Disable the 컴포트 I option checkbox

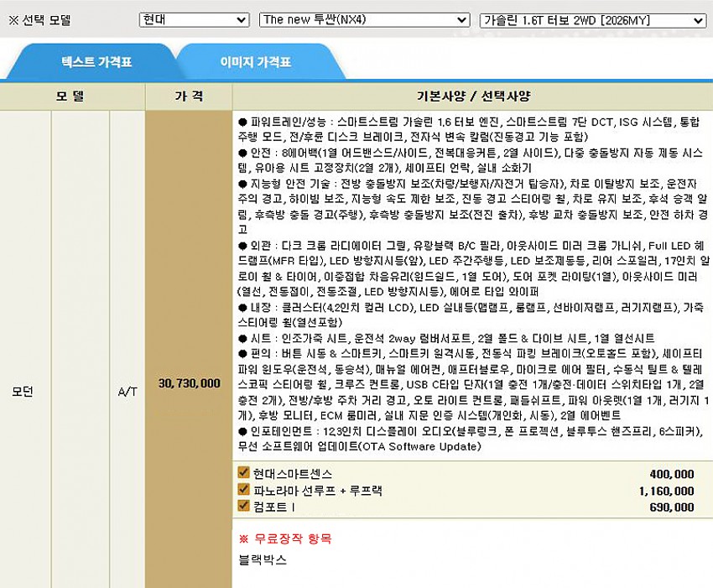[244, 506]
